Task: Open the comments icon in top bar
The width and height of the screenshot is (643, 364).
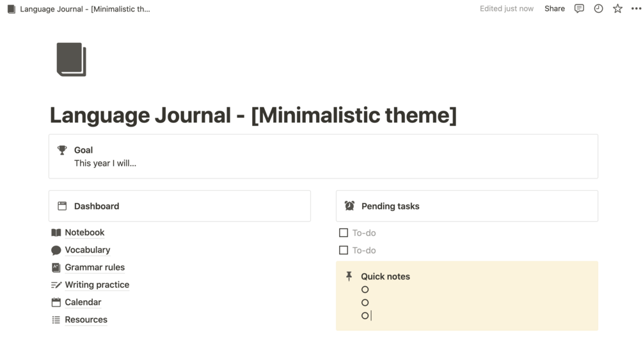Action: [579, 9]
